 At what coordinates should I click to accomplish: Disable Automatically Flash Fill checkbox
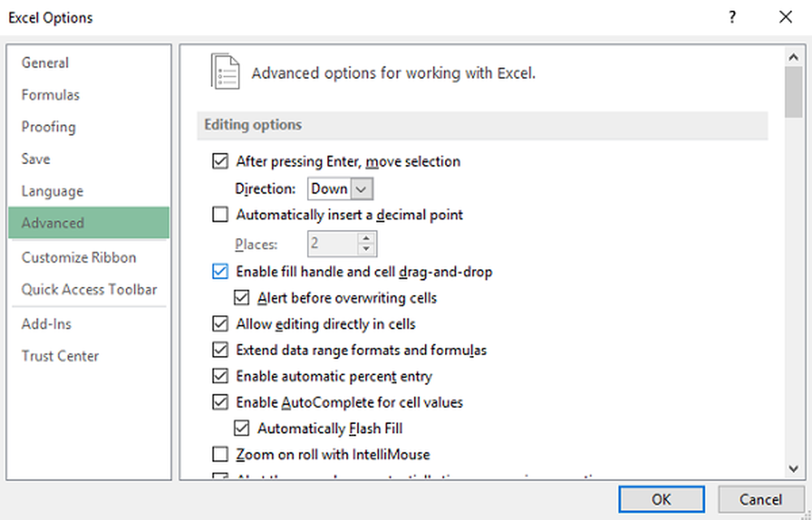241,428
